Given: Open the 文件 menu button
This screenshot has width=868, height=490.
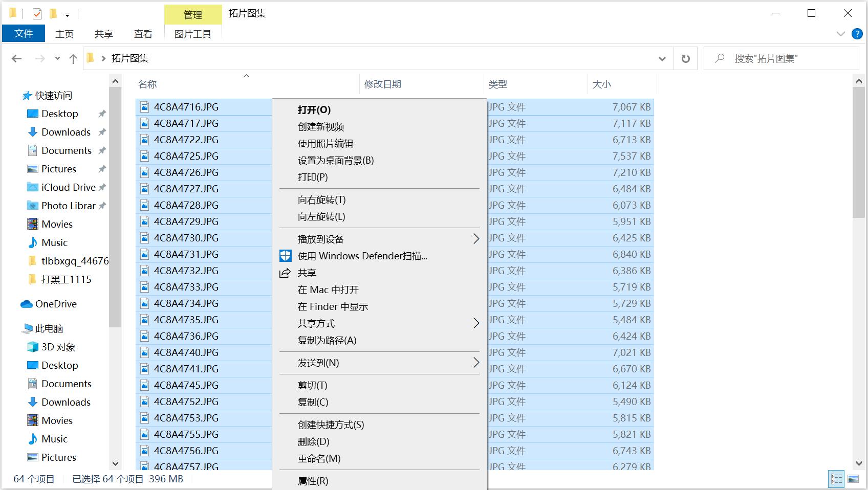Looking at the screenshot, I should click(24, 34).
